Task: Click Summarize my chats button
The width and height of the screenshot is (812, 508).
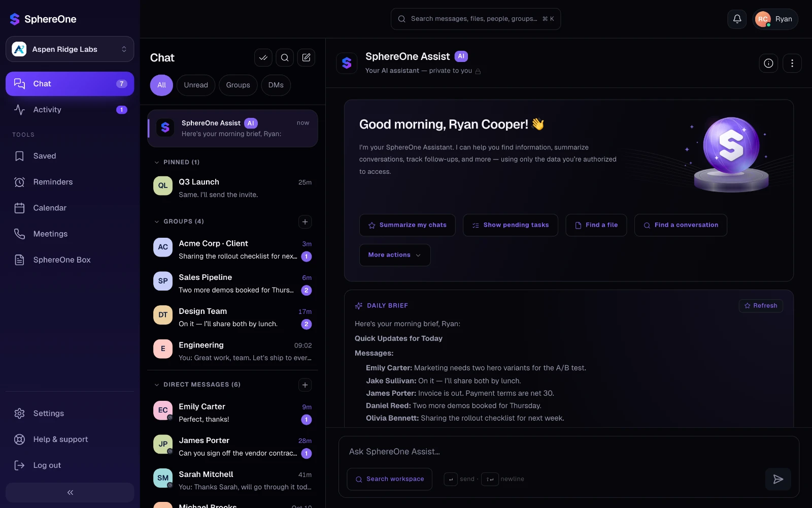Action: pos(408,225)
